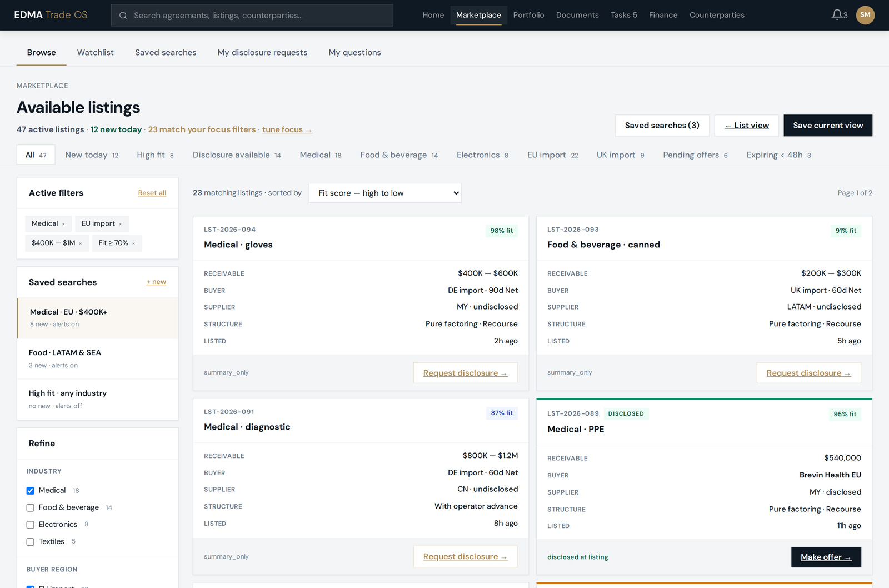Open the Medical · diagnostic listing title
The height and width of the screenshot is (588, 889).
[x=247, y=427]
